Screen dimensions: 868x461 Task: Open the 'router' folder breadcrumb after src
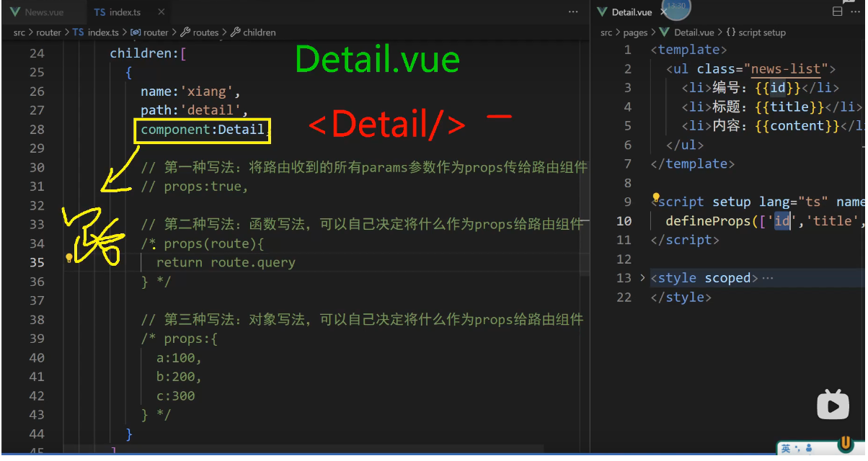pyautogui.click(x=49, y=32)
